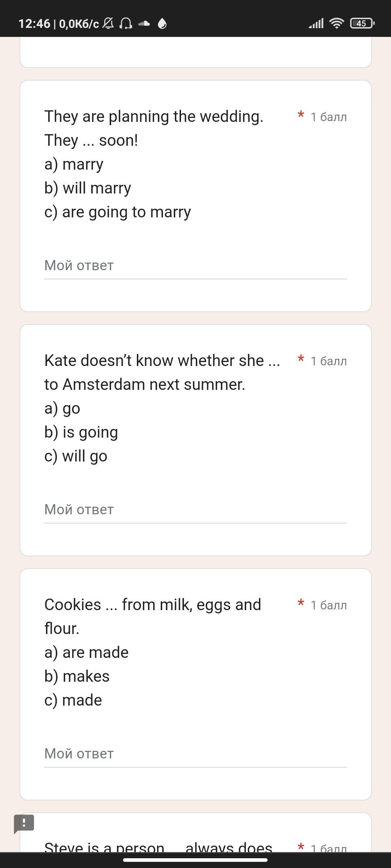
Task: Tap the 'c) are going to marry' option text
Action: tap(118, 212)
